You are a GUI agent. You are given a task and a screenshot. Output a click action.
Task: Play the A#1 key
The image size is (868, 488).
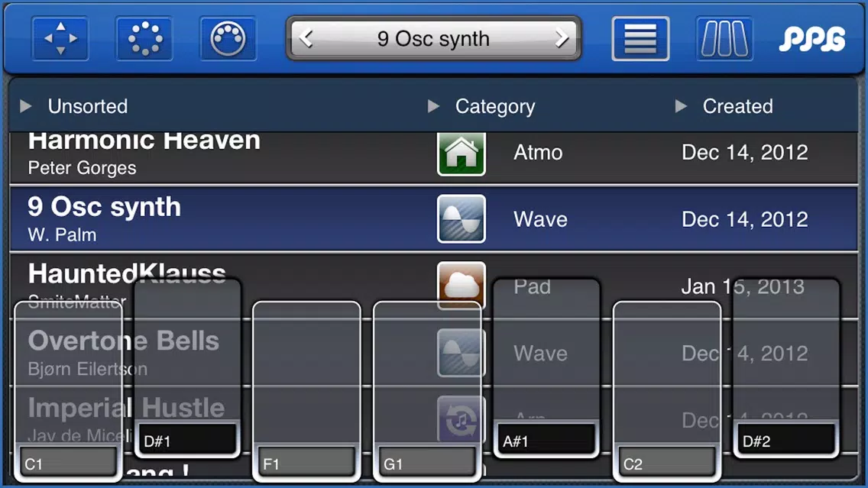pos(546,368)
